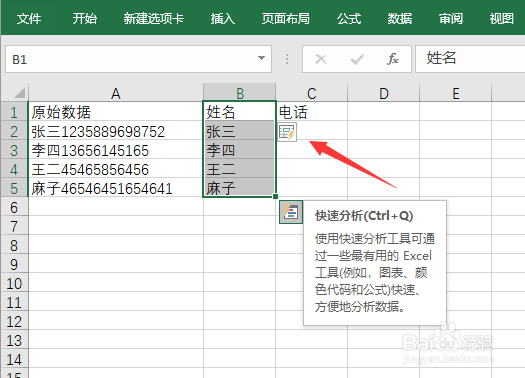Click cell 李四13656145165

[116, 150]
